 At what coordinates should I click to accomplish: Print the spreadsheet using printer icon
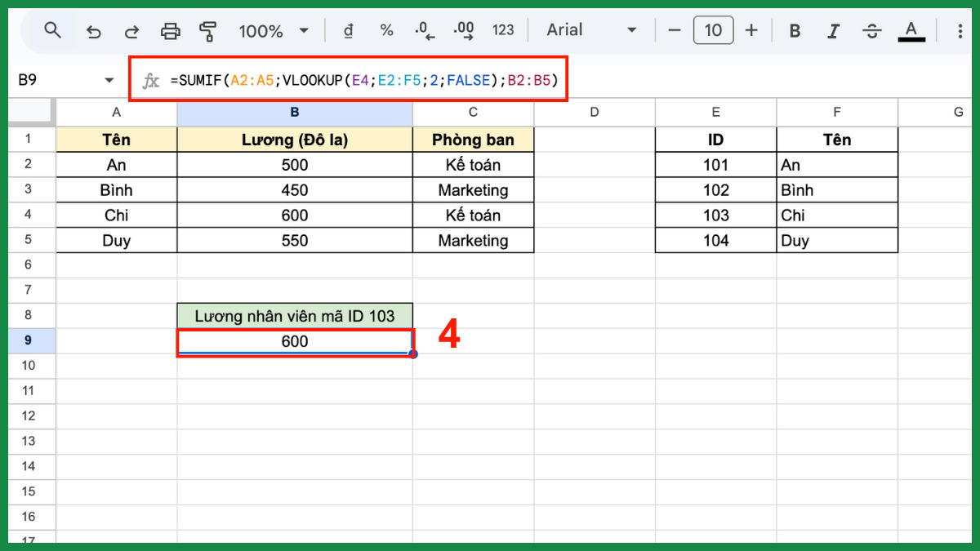click(170, 31)
